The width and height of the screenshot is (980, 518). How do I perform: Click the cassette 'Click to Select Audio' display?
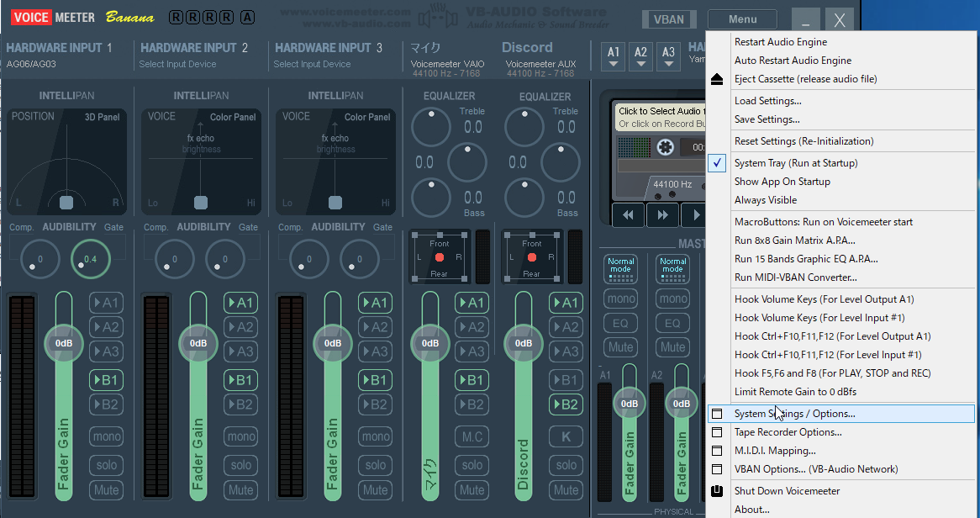(661, 117)
